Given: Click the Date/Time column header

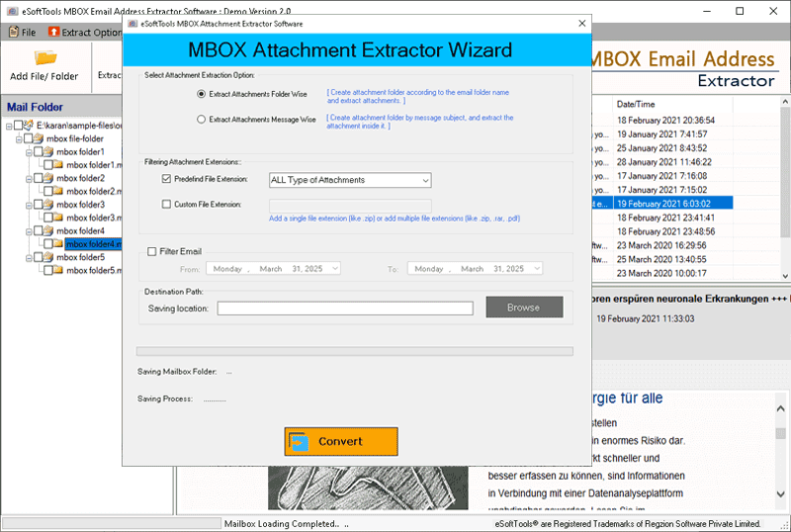Looking at the screenshot, I should (672, 104).
